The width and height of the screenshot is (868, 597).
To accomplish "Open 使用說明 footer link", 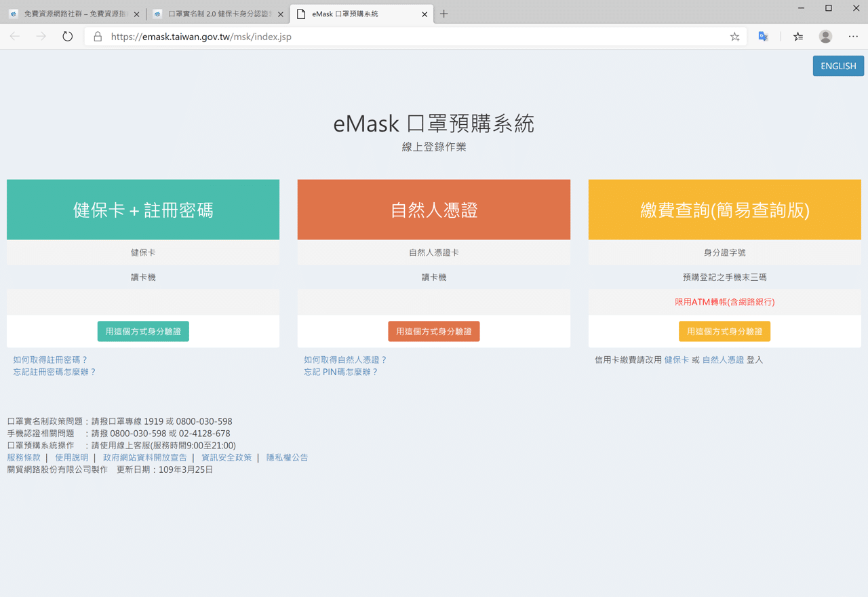I will (x=72, y=457).
